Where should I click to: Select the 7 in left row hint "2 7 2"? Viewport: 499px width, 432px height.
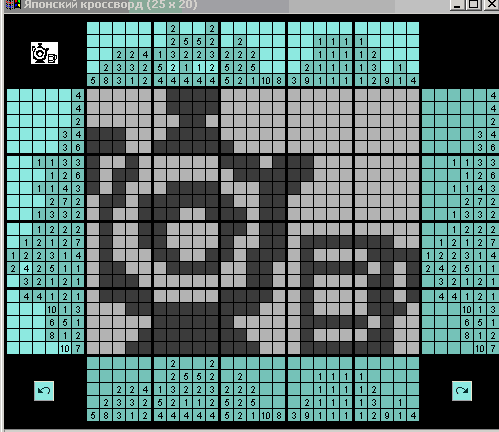pos(65,202)
